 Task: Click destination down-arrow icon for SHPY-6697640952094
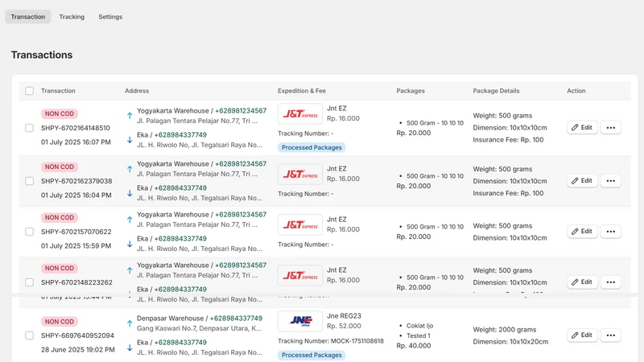click(x=130, y=348)
